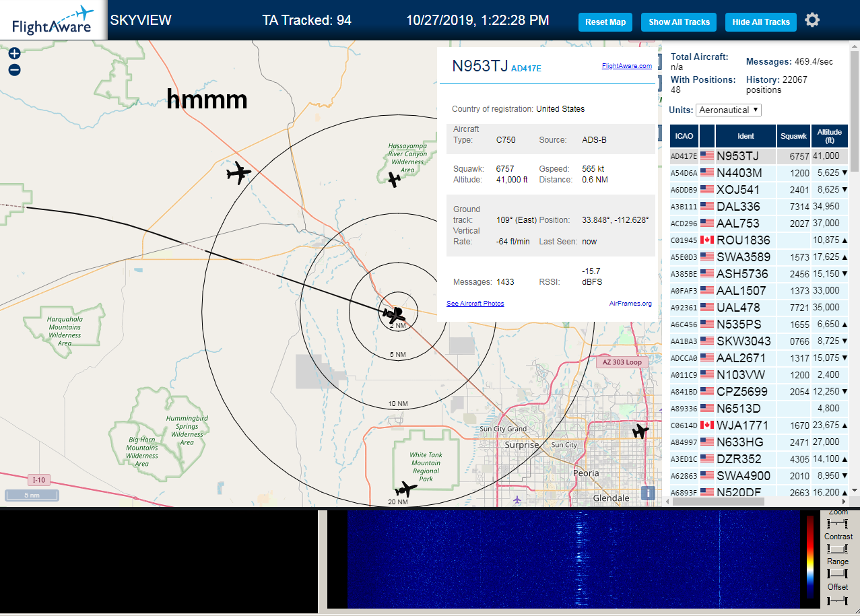
Task: Select the large aircraft icon below 'hmmm' label
Action: (x=238, y=173)
